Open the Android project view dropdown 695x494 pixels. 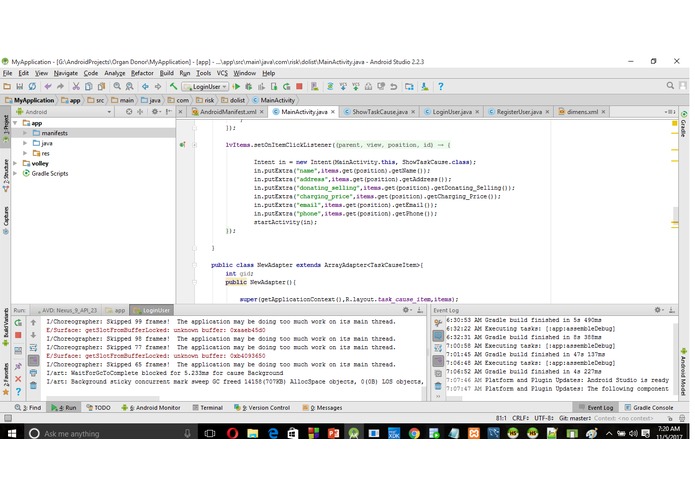click(64, 112)
